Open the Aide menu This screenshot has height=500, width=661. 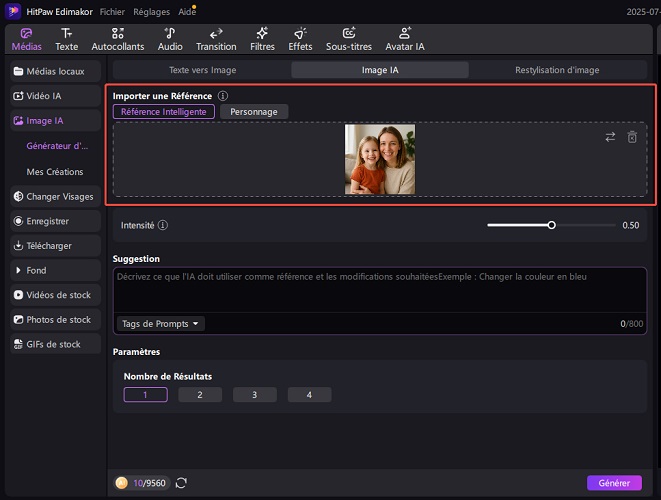click(187, 12)
